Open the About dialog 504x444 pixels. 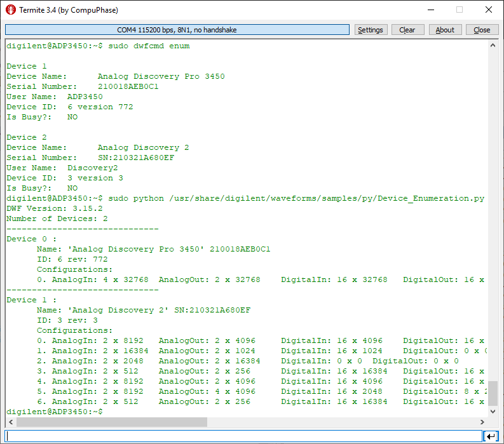pos(445,30)
